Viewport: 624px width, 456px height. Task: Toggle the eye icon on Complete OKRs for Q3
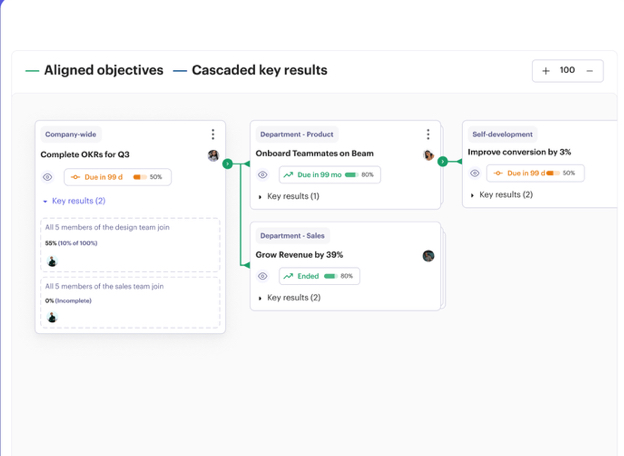(47, 177)
